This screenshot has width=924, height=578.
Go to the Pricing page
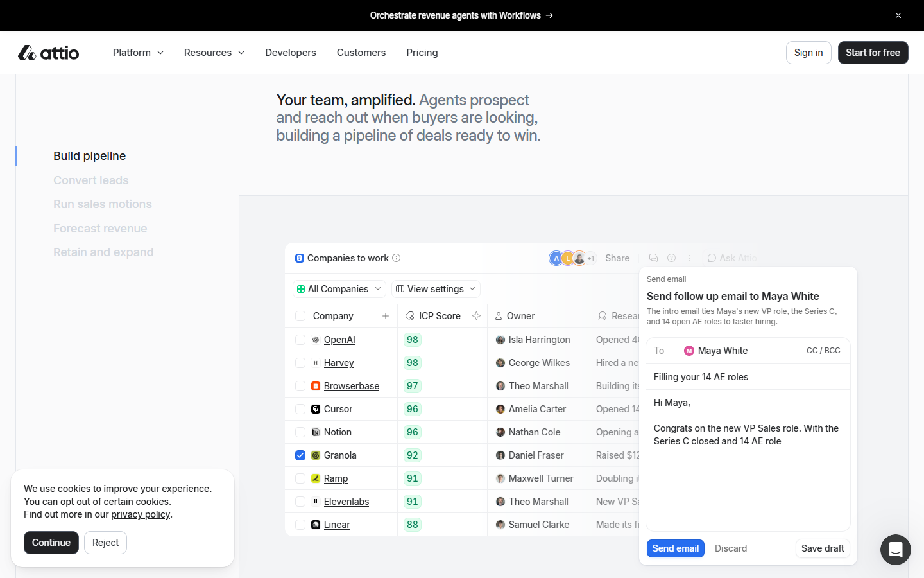coord(422,53)
